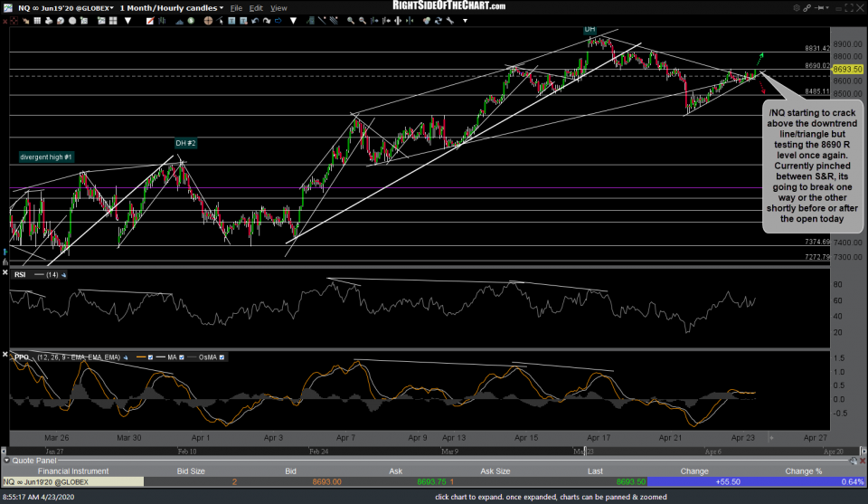Click the PPO indicator name label
This screenshot has height=504, width=868.
click(x=22, y=357)
